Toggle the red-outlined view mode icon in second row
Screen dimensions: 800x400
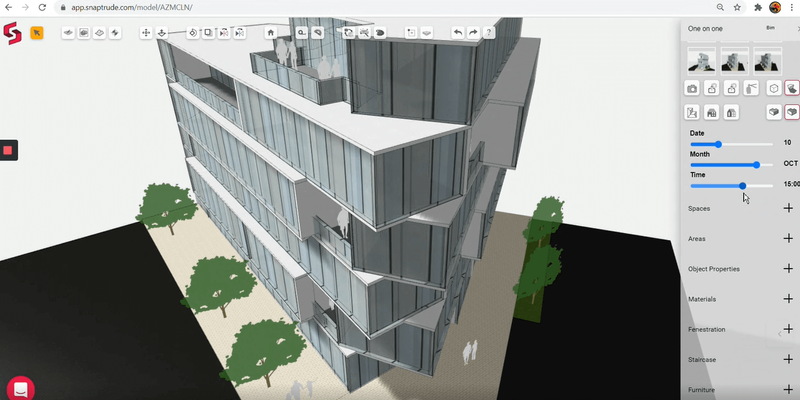pyautogui.click(x=792, y=113)
